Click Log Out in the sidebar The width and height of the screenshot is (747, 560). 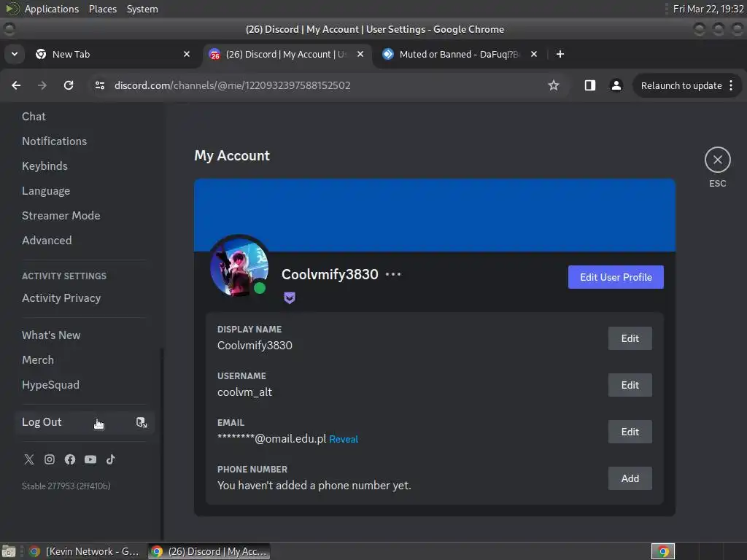(x=85, y=422)
